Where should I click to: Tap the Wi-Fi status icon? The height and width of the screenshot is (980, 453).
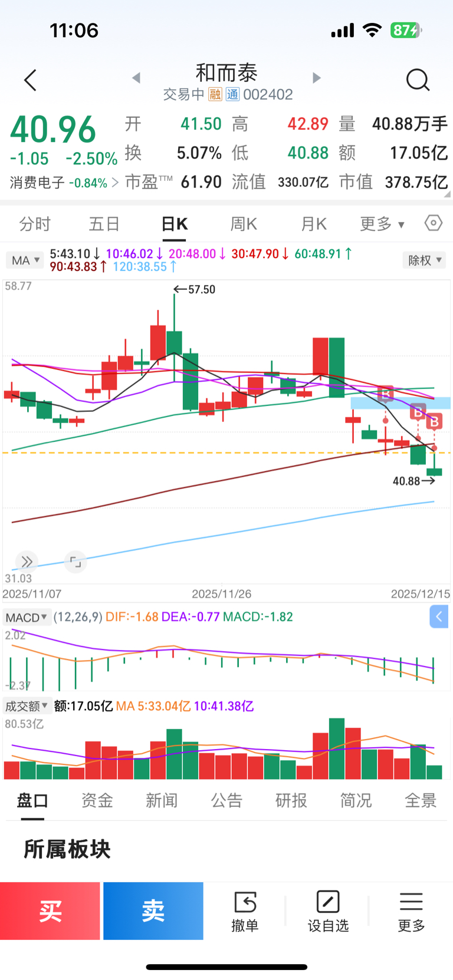tap(372, 30)
